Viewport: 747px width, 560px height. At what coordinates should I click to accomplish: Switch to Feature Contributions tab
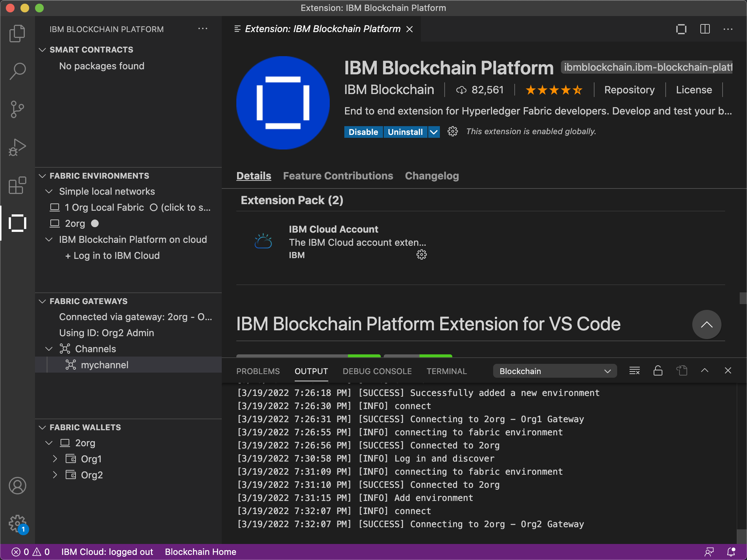coord(338,176)
